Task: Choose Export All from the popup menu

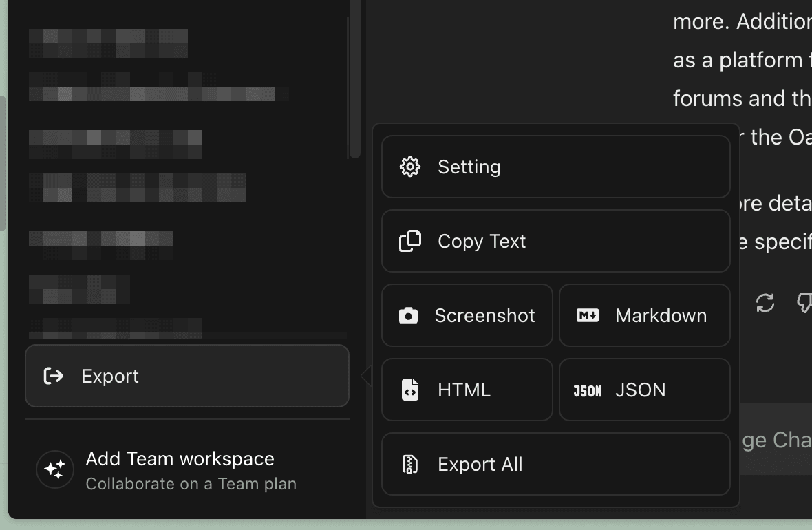Action: pyautogui.click(x=555, y=464)
